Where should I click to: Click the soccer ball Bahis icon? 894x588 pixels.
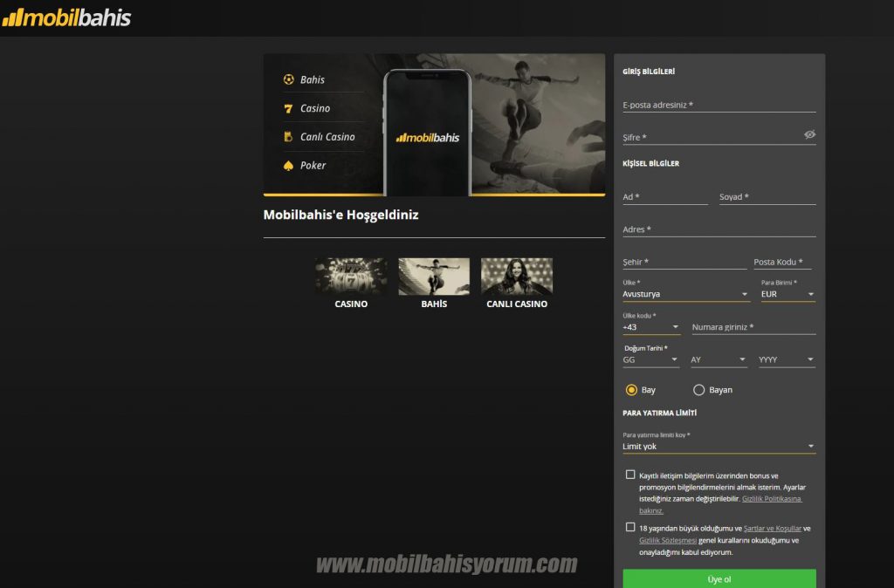click(x=288, y=79)
